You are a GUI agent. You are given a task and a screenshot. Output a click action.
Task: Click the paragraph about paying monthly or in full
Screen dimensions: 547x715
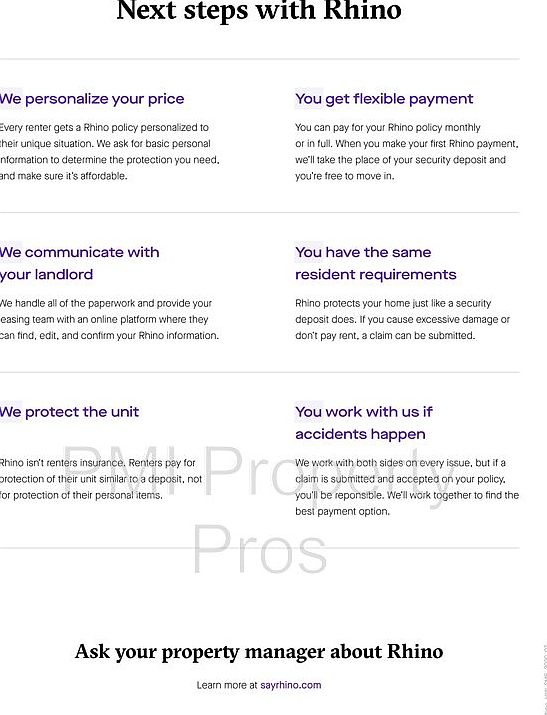point(407,152)
